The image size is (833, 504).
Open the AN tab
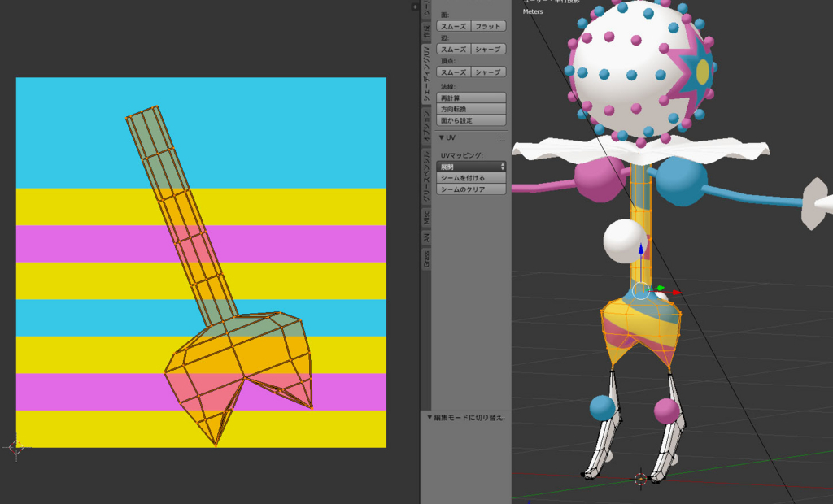(x=425, y=237)
